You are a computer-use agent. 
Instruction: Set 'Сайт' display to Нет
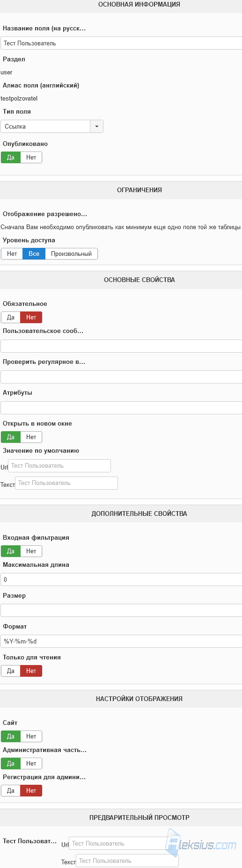31,737
